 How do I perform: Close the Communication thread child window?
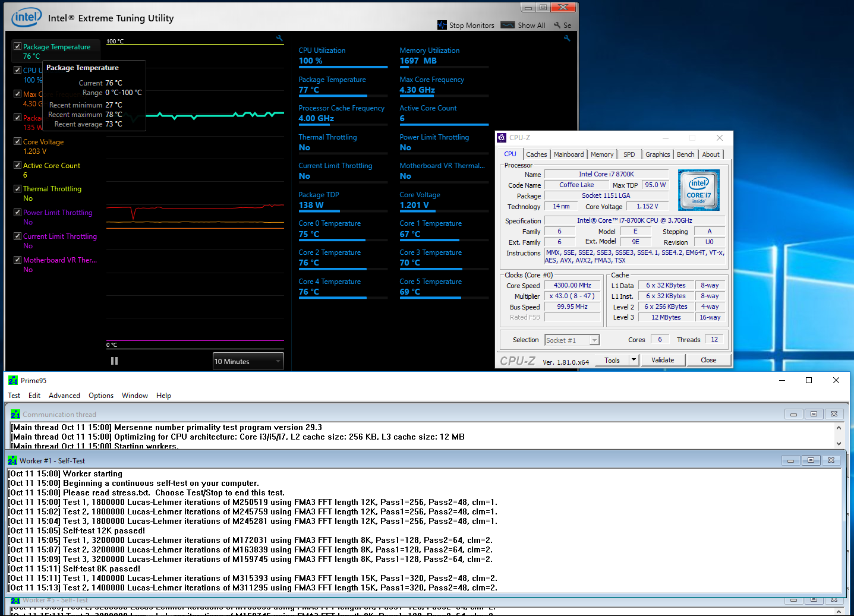[x=834, y=414]
